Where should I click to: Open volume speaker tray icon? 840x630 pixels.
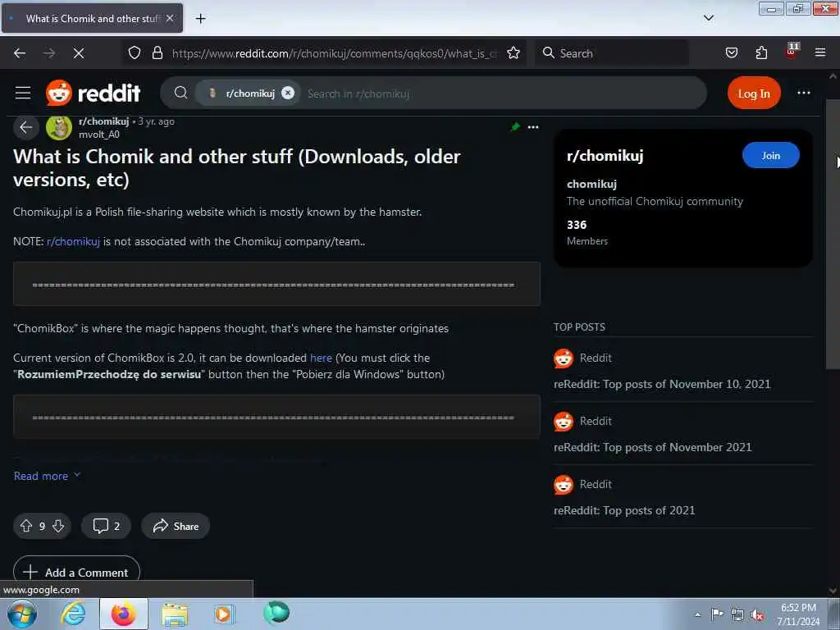click(757, 615)
